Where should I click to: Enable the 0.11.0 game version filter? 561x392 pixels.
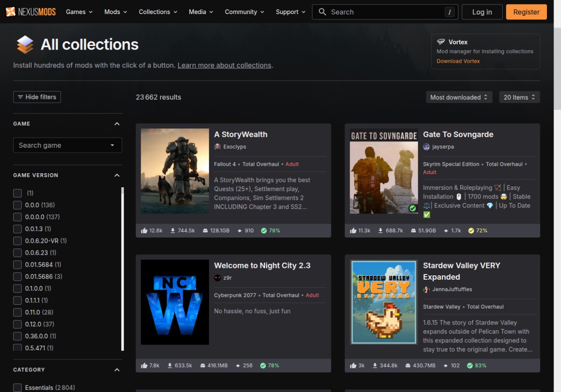(x=18, y=312)
